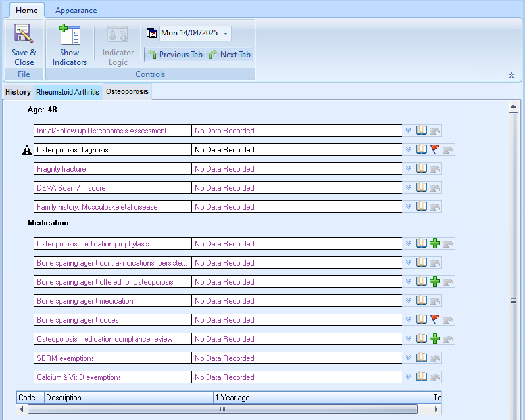Switch to the Home ribbon tab
This screenshot has width=525, height=420.
click(27, 11)
